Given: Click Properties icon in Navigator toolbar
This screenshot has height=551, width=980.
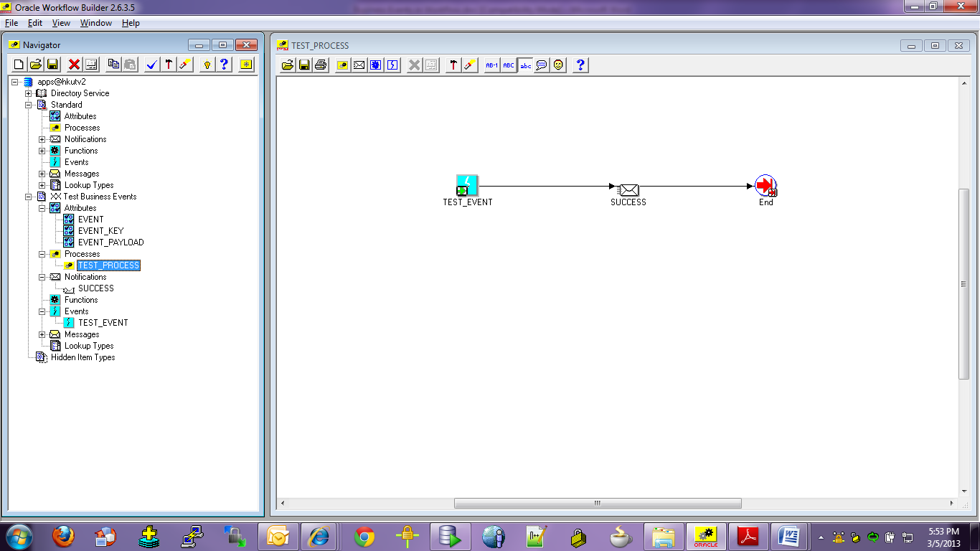Looking at the screenshot, I should (90, 65).
